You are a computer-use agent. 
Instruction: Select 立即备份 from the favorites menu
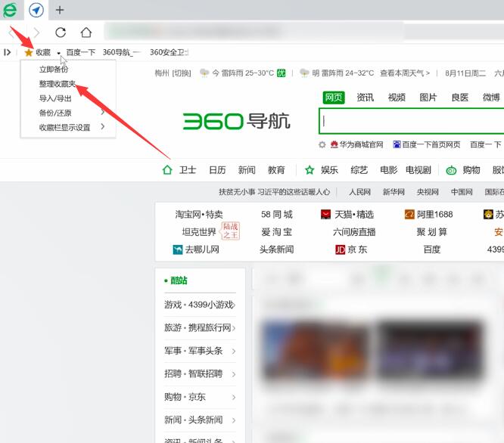[x=54, y=69]
